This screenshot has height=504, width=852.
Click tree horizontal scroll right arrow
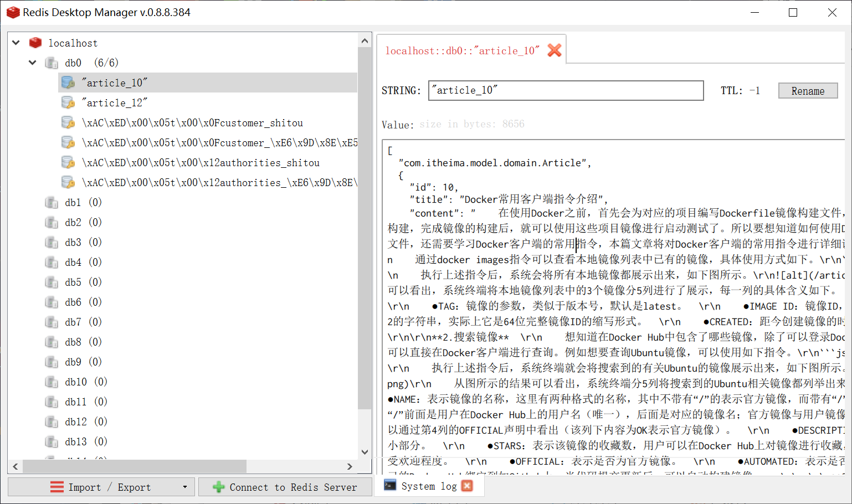(350, 466)
